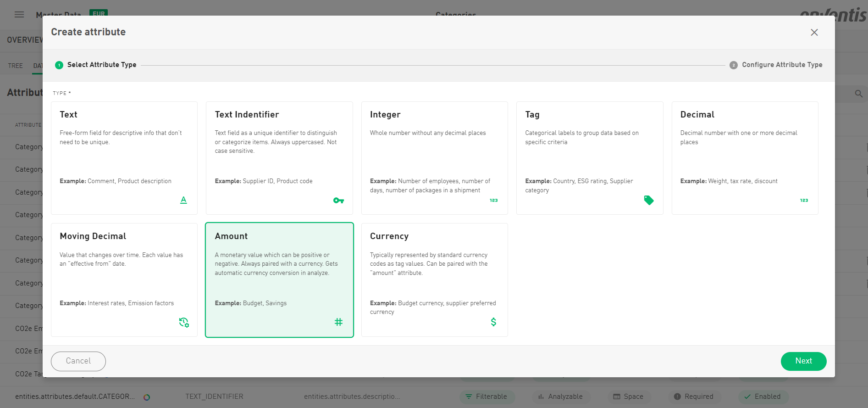Click the hash icon in Amount card
This screenshot has width=868, height=408.
338,322
